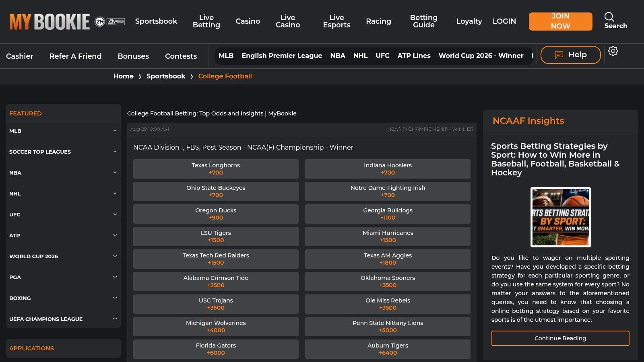This screenshot has width=644, height=362.
Task: Expand the NHL sidebar section
Action: 63,193
